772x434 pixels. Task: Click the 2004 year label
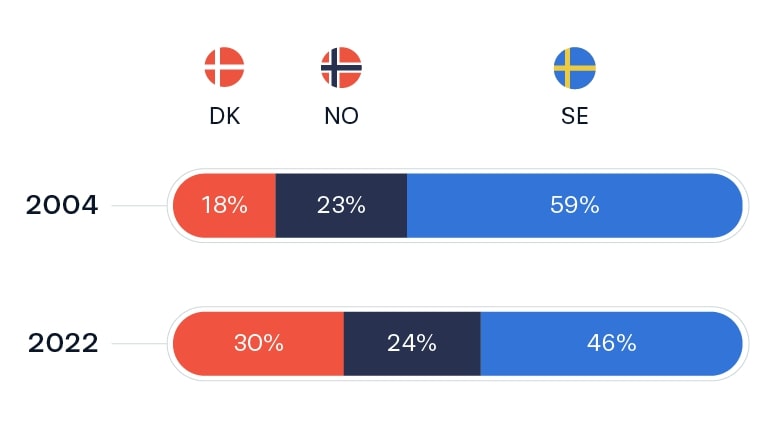(62, 206)
